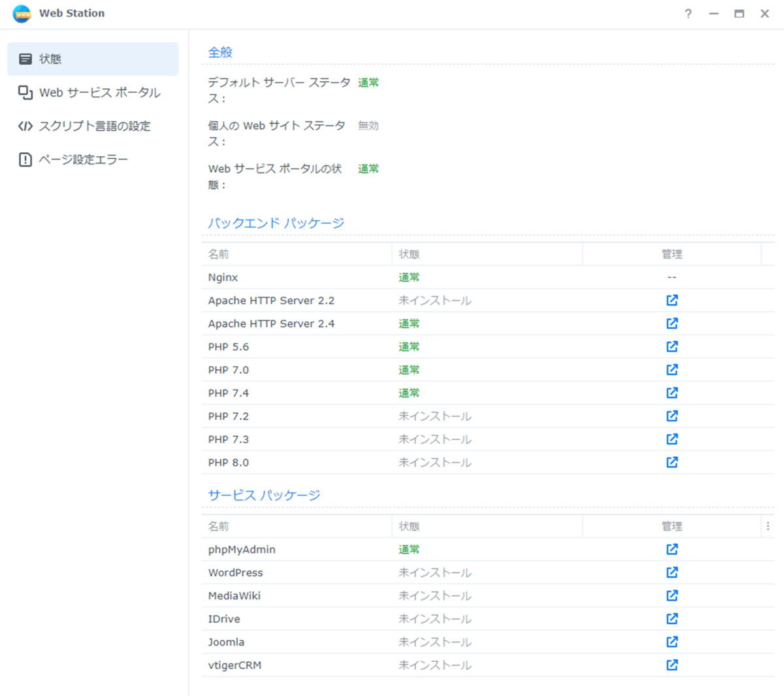Viewport: 784px width, 696px height.
Task: Select the MediaWiki row name
Action: (234, 595)
